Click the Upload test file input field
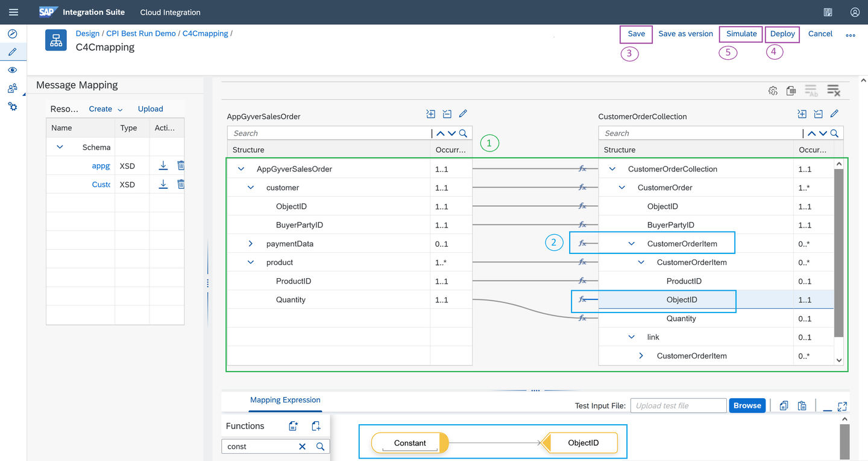Viewport: 868px width, 461px height. point(678,405)
